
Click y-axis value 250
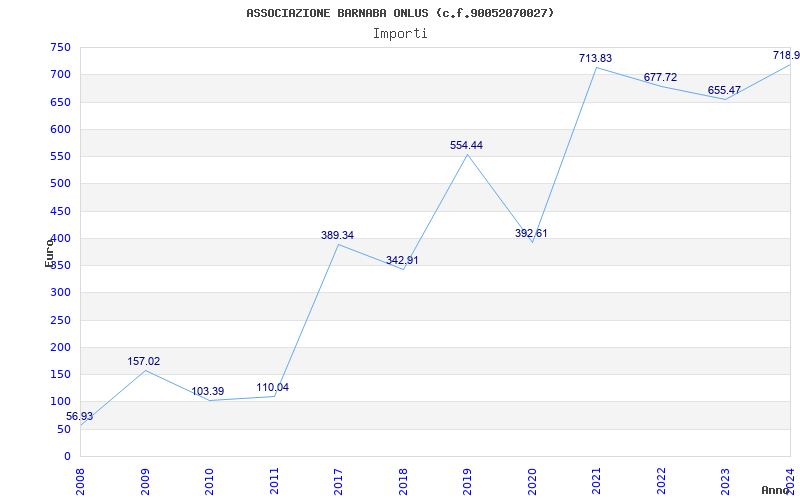60,320
